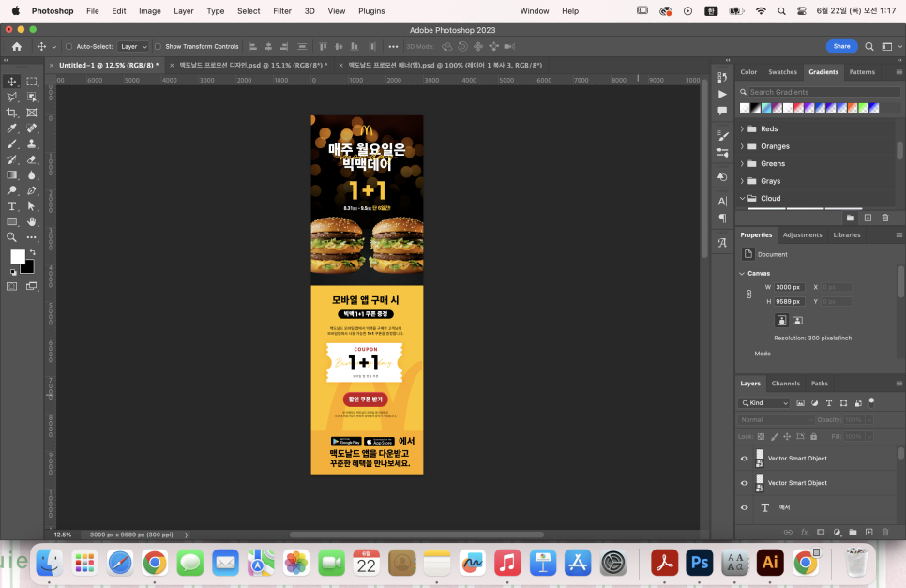Select the Eraser tool
The height and width of the screenshot is (588, 906).
pyautogui.click(x=32, y=159)
